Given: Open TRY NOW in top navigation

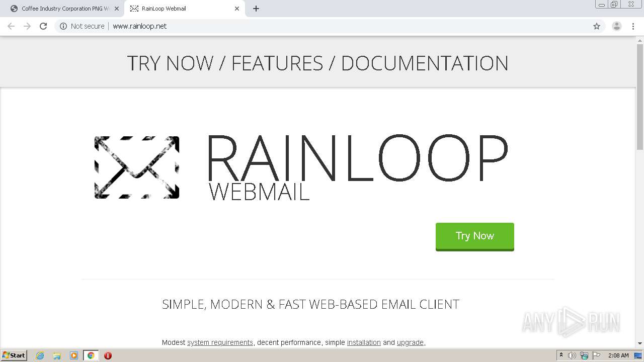Looking at the screenshot, I should 170,63.
